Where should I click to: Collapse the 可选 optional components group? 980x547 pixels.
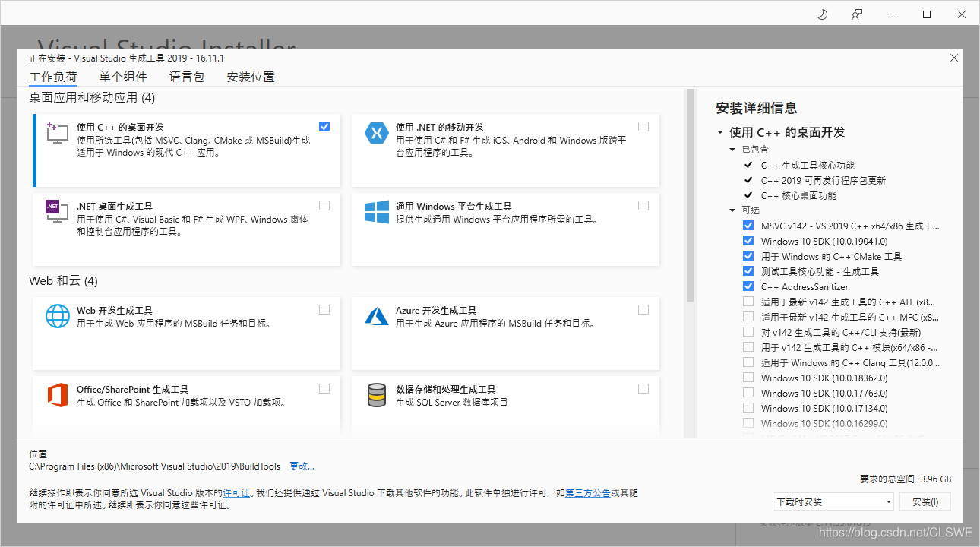pos(733,210)
